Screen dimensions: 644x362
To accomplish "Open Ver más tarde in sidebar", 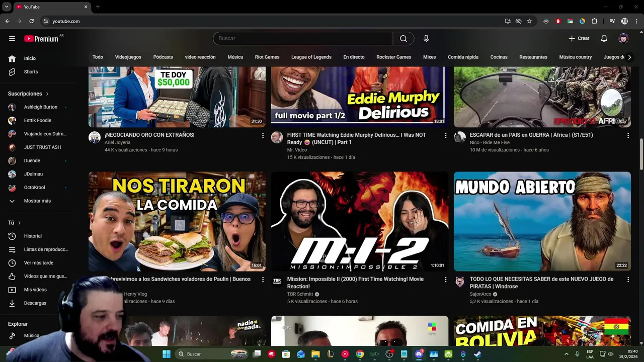I will pyautogui.click(x=38, y=263).
